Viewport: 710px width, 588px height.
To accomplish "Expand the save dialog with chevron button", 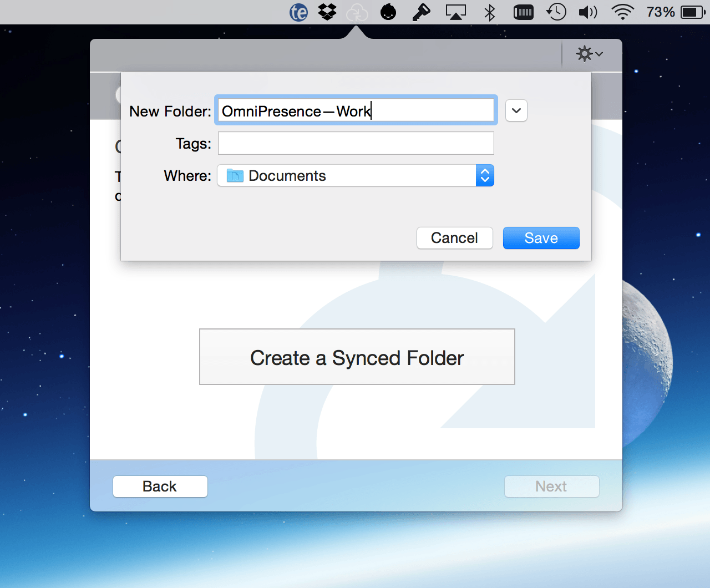I will [x=516, y=110].
